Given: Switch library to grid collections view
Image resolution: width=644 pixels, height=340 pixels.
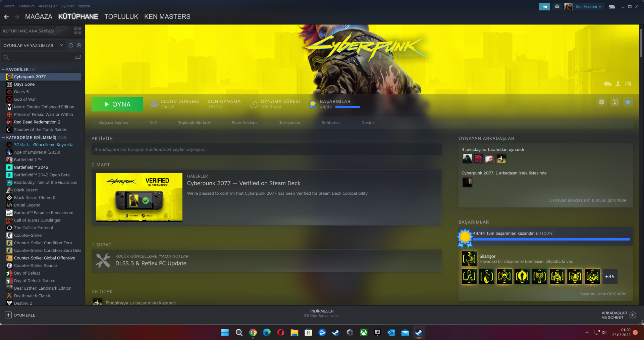Looking at the screenshot, I should (78, 31).
